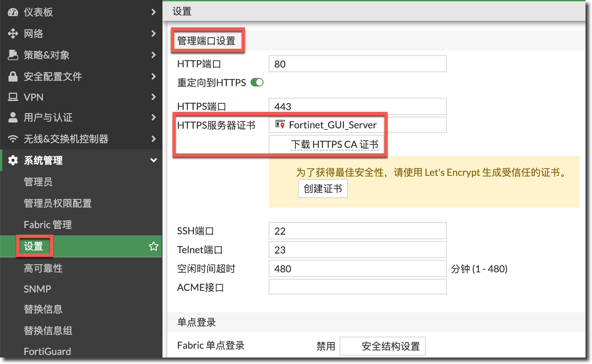Click the dashboard gauge icon
592x364 pixels.
point(13,12)
